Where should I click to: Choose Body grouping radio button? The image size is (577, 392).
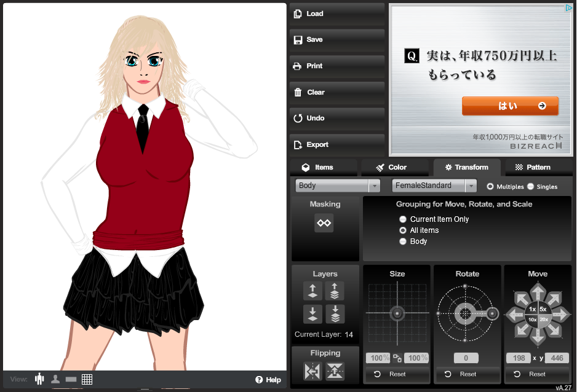point(404,241)
